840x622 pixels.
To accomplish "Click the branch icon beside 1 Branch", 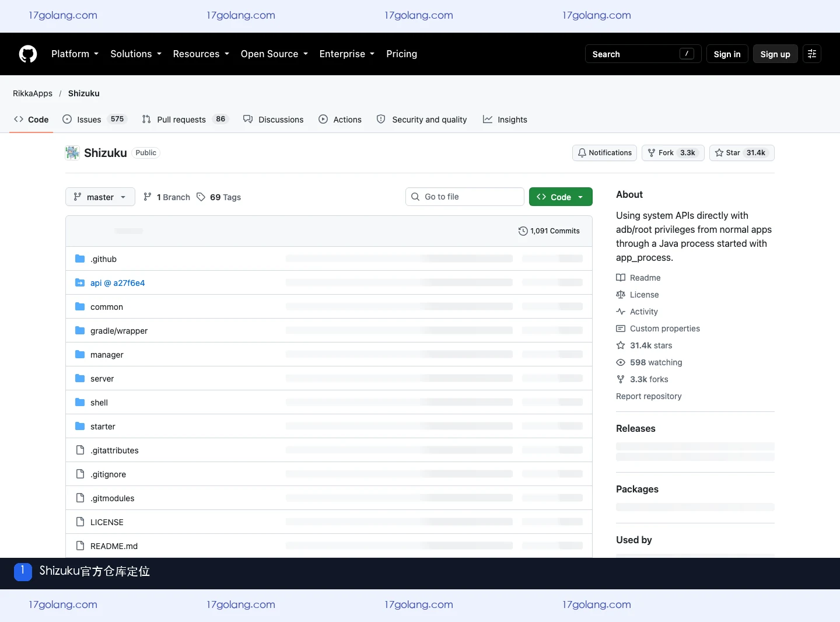I will tap(148, 197).
